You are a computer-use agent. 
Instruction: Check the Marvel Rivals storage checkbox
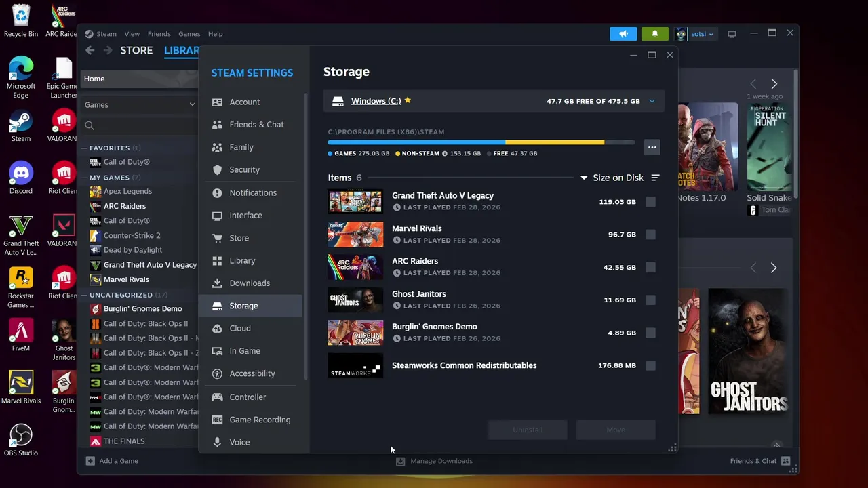pyautogui.click(x=650, y=235)
